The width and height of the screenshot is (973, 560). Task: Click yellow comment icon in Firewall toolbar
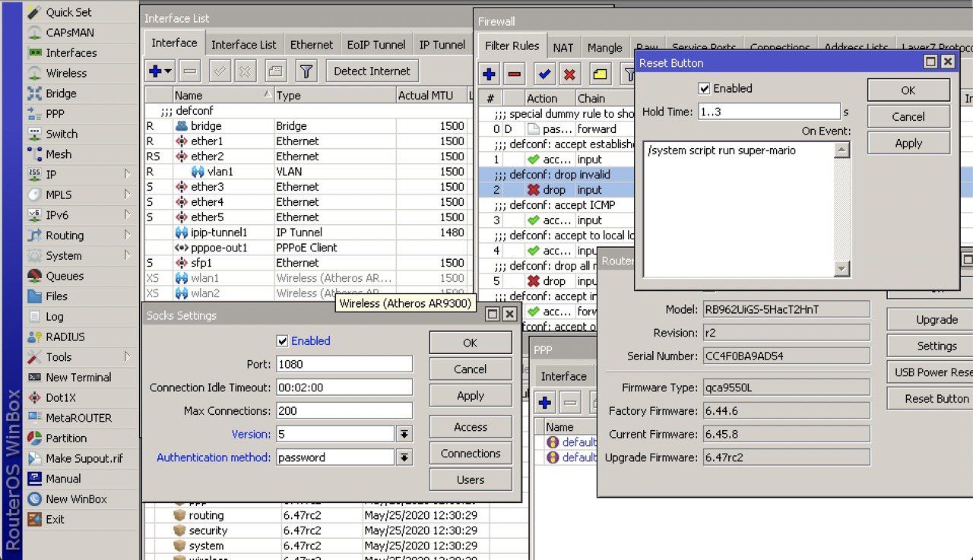[x=600, y=74]
